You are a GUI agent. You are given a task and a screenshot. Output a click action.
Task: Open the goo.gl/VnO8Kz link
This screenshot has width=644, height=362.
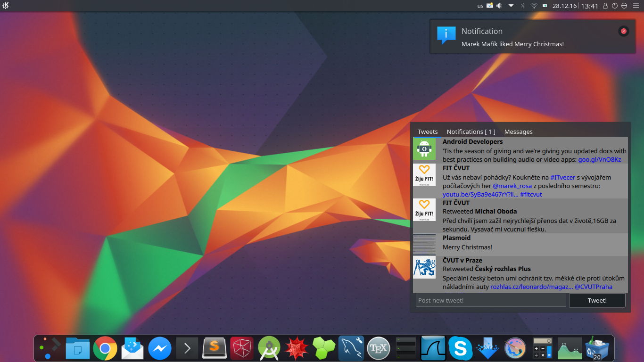coord(599,159)
